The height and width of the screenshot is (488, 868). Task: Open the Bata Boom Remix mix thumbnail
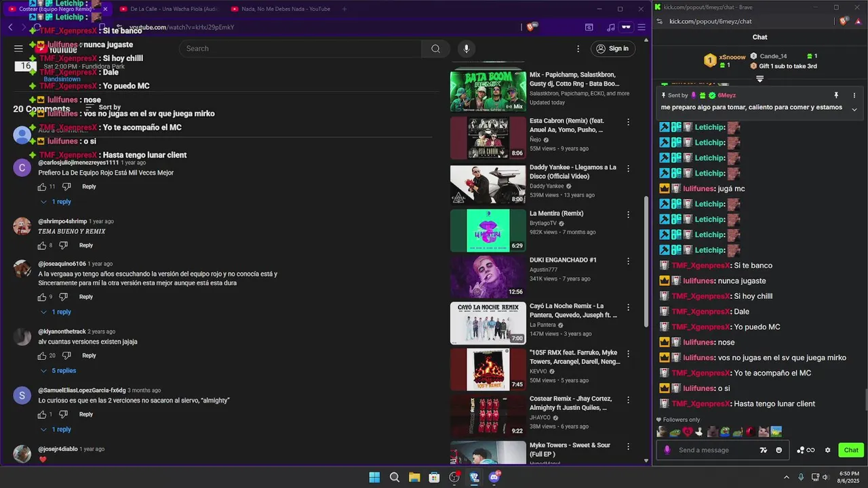click(x=488, y=90)
